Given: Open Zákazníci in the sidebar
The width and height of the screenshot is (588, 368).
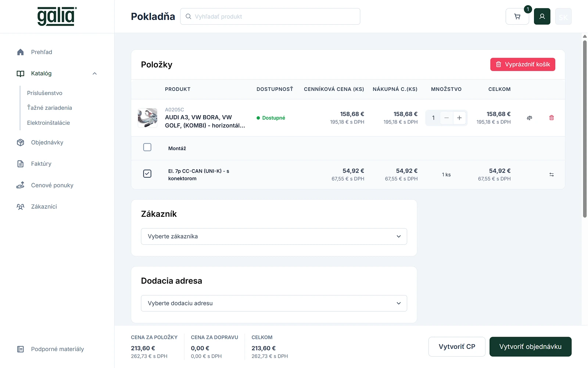Looking at the screenshot, I should (x=44, y=206).
